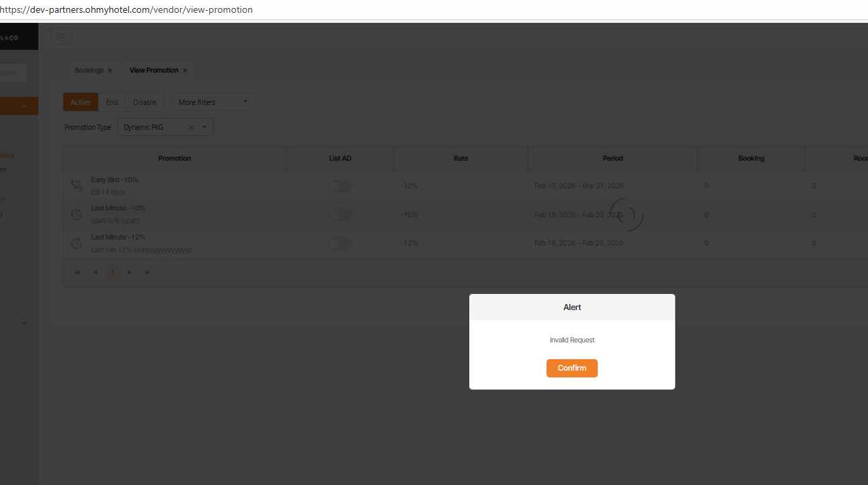Click the Last Minute -12% clock icon

[x=77, y=244]
